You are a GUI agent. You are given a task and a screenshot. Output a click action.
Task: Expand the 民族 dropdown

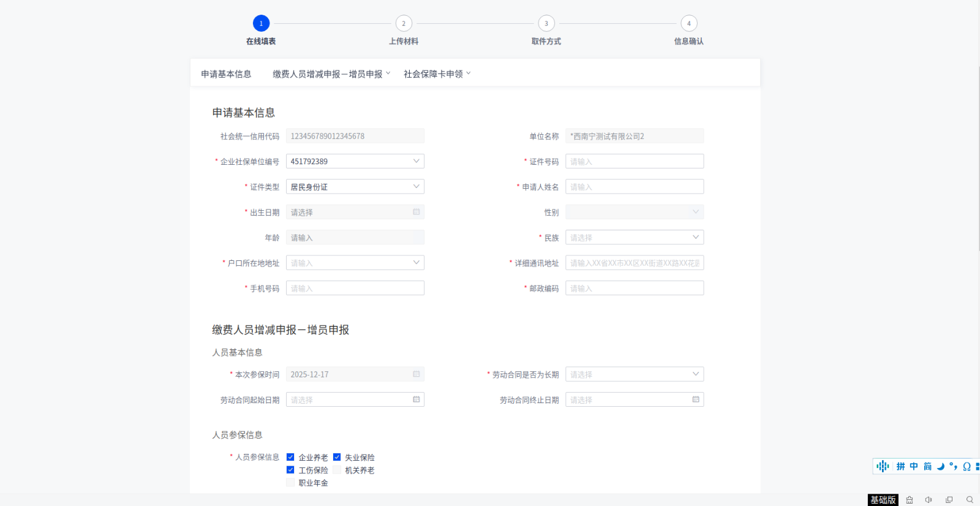tap(634, 237)
